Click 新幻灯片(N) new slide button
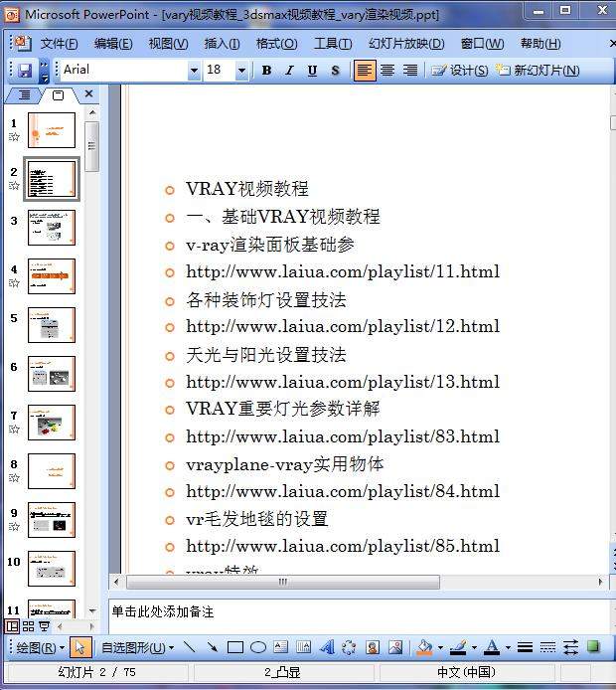 tap(538, 71)
